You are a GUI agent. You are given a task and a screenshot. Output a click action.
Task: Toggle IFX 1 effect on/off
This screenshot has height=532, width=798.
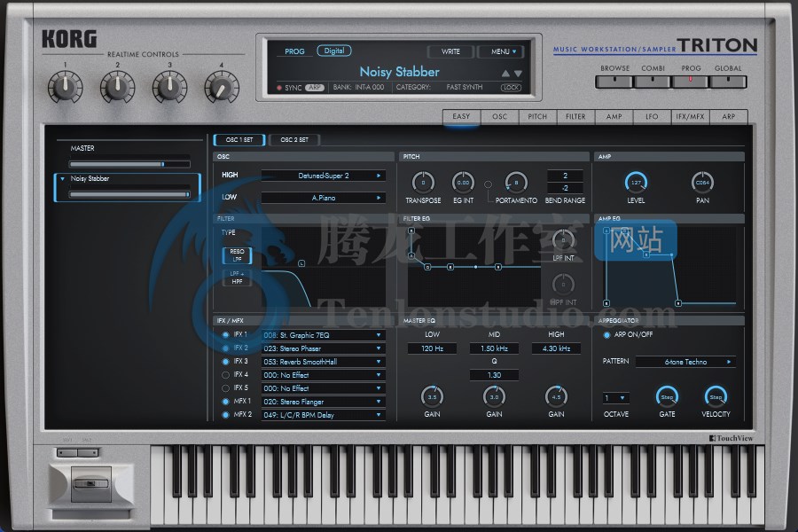(x=225, y=335)
